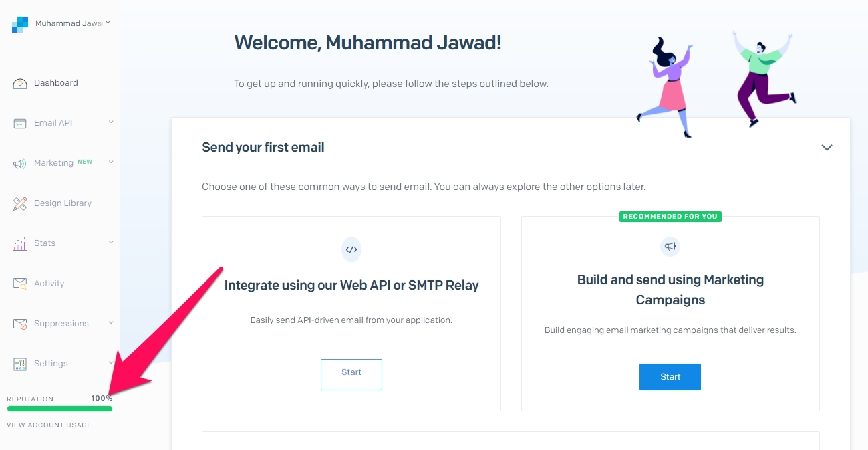Click the Marketing Campaigns megaphone card icon
Viewport: 868px width, 450px height.
(x=670, y=247)
